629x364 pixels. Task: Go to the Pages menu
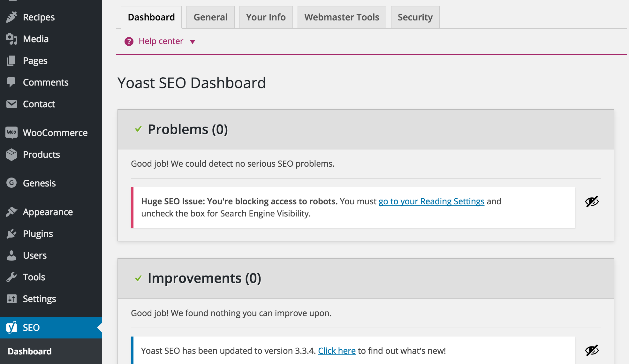tap(51, 61)
